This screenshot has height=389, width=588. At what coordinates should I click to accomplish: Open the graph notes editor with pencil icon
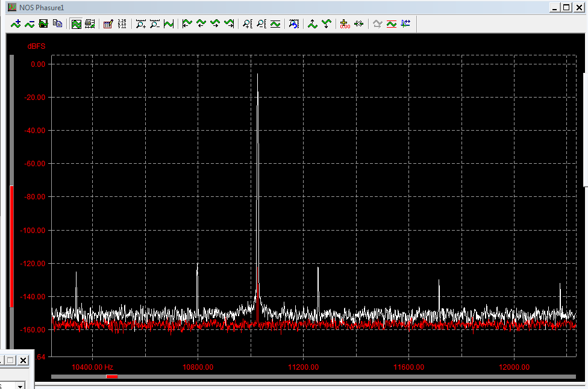pyautogui.click(x=108, y=24)
